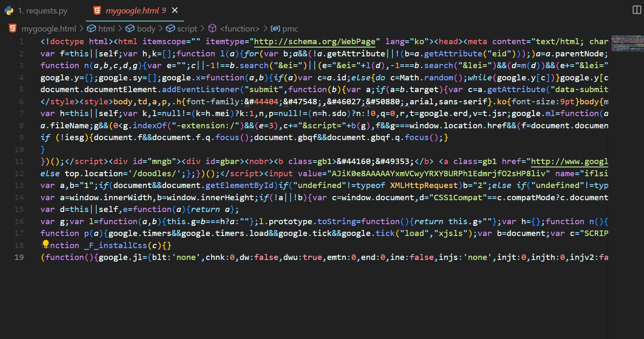Open mygoogle.html breadcrumb file entry
Viewport: 644px width, 339px height.
coord(49,29)
